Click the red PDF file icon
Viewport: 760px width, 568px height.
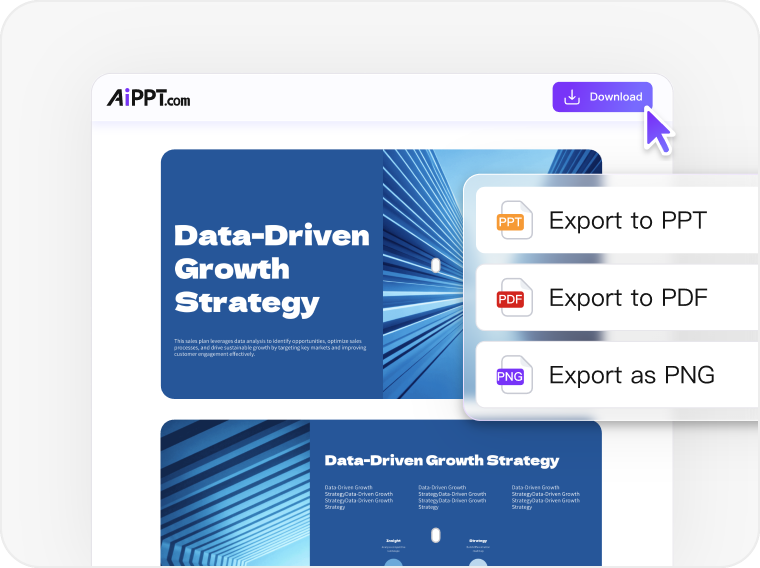pos(514,298)
